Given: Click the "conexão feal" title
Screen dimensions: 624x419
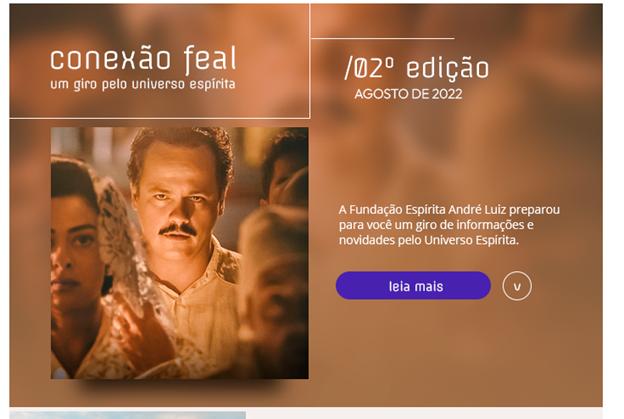Looking at the screenshot, I should [x=143, y=59].
